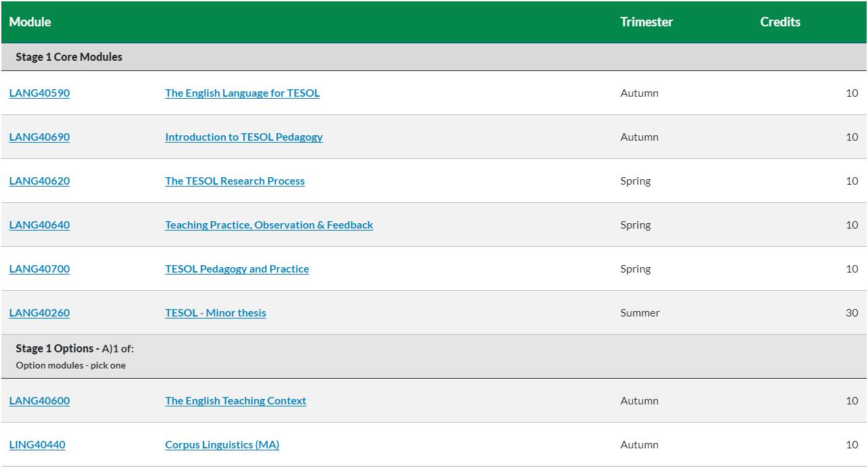The image size is (868, 470).
Task: Click the LING40440 module code
Action: pos(37,445)
